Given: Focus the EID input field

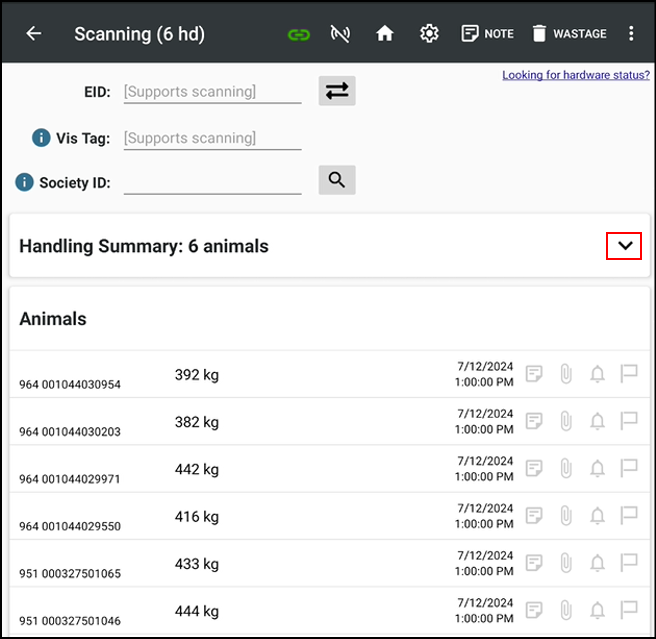Looking at the screenshot, I should point(212,92).
